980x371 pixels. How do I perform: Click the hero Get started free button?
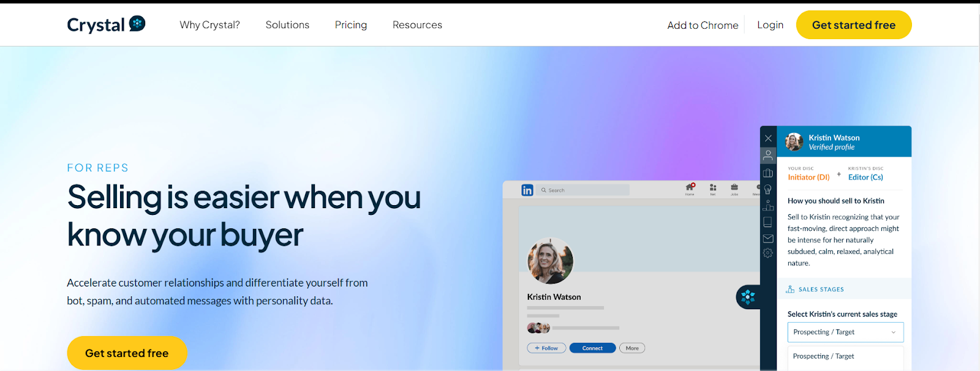127,353
